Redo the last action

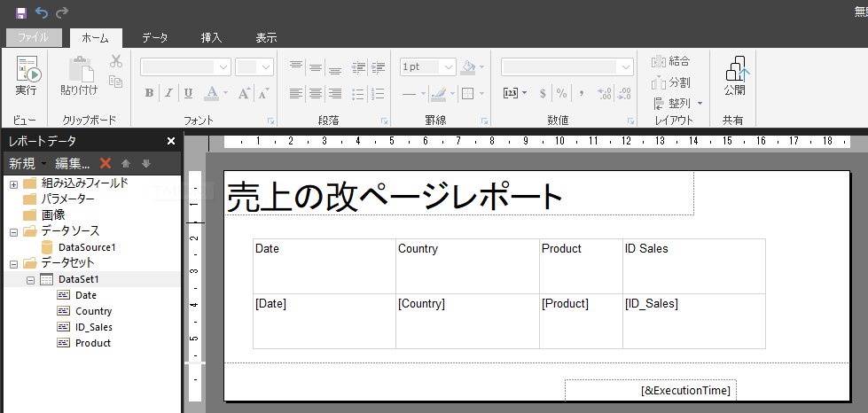pyautogui.click(x=62, y=12)
